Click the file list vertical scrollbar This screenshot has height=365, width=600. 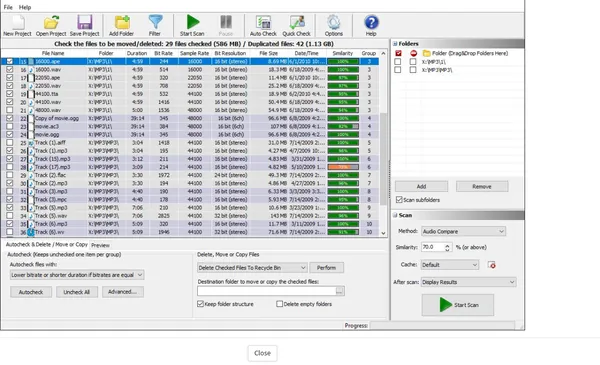383,159
